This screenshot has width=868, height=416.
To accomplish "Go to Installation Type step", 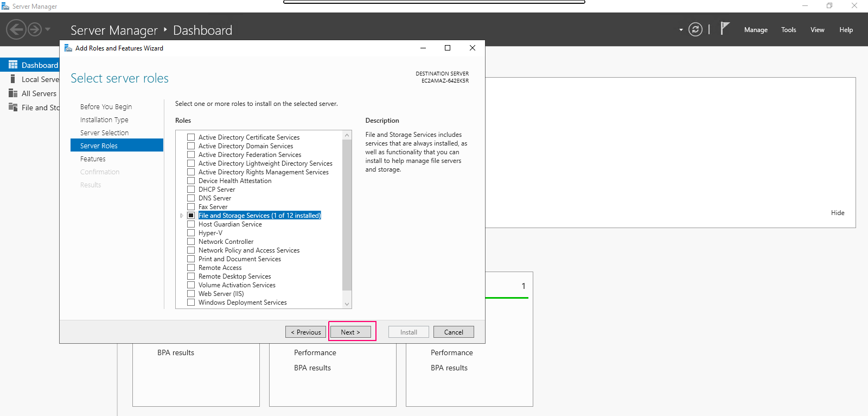I will (x=104, y=120).
